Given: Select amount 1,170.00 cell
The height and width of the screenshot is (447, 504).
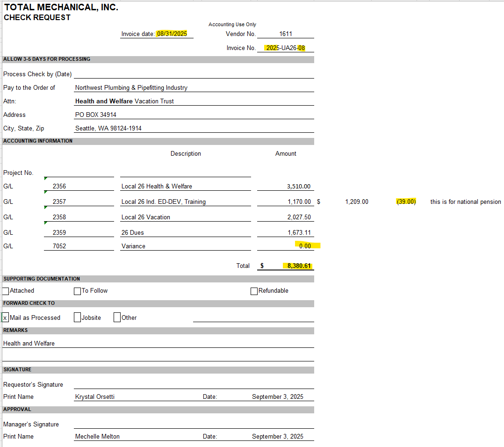Looking at the screenshot, I should pos(285,202).
